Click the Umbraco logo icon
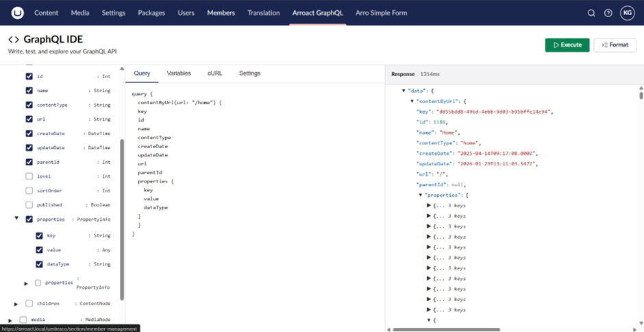 [x=18, y=12]
